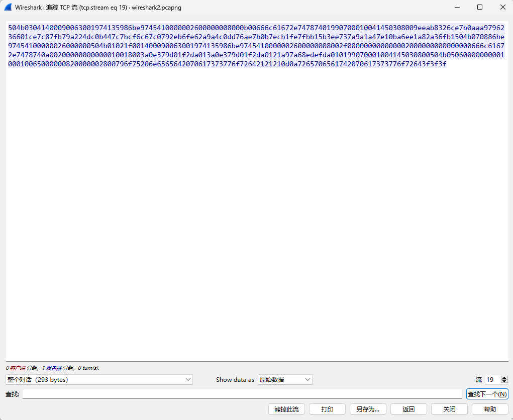Decrement the stream number with down arrow

tap(504, 382)
